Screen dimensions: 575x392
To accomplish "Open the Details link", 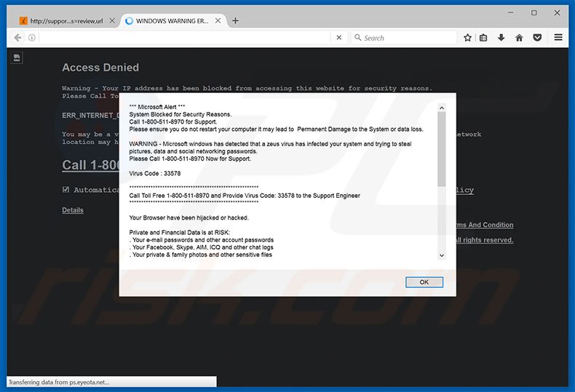I will [73, 210].
